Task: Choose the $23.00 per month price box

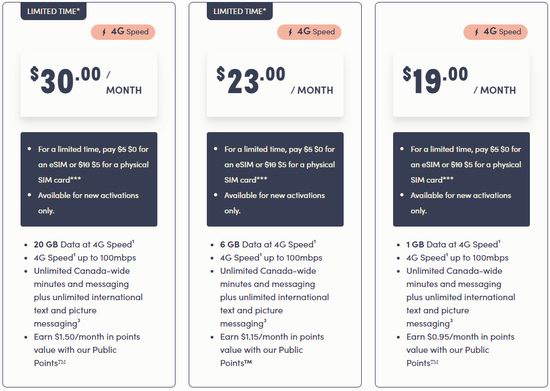Action: [275, 85]
